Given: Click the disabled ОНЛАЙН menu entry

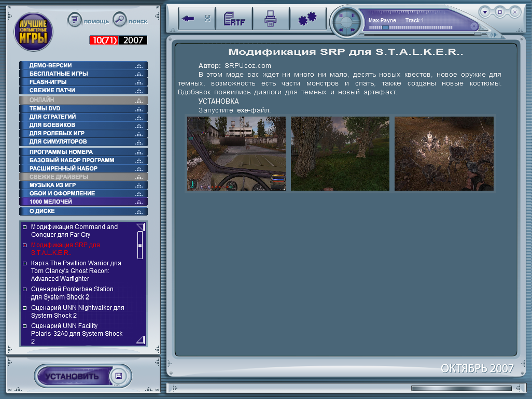Looking at the screenshot, I should 83,100.
